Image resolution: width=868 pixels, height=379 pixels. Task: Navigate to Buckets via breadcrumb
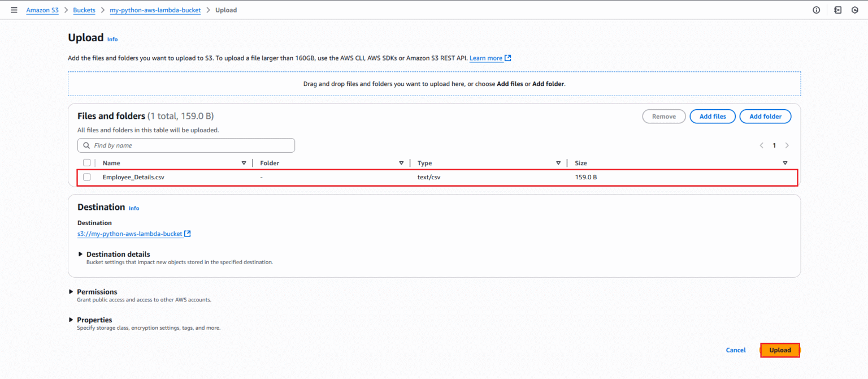click(84, 10)
